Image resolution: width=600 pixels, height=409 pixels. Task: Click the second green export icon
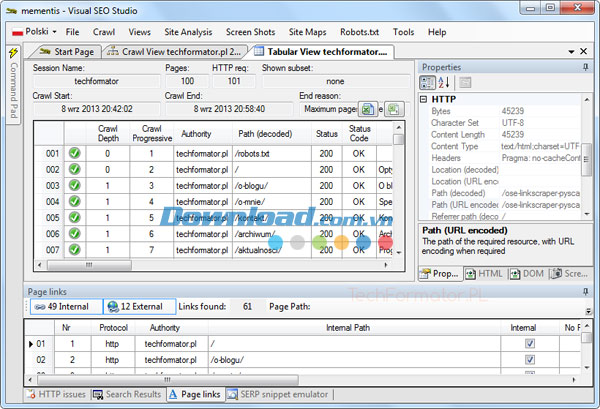pyautogui.click(x=394, y=109)
